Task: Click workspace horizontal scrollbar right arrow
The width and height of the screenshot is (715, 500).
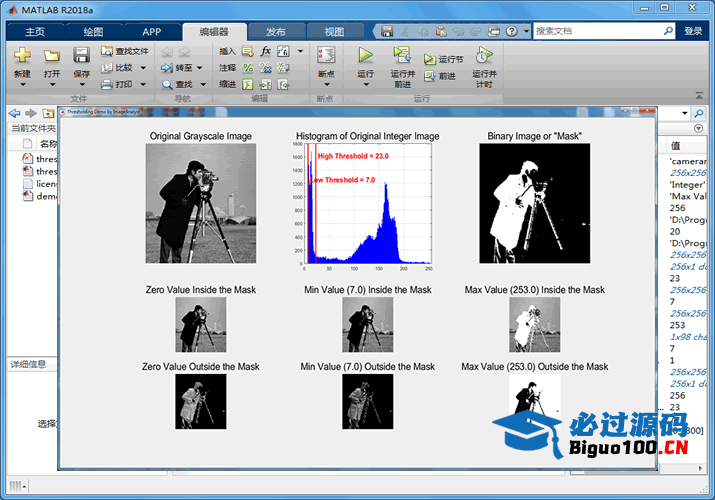Action: (700, 468)
